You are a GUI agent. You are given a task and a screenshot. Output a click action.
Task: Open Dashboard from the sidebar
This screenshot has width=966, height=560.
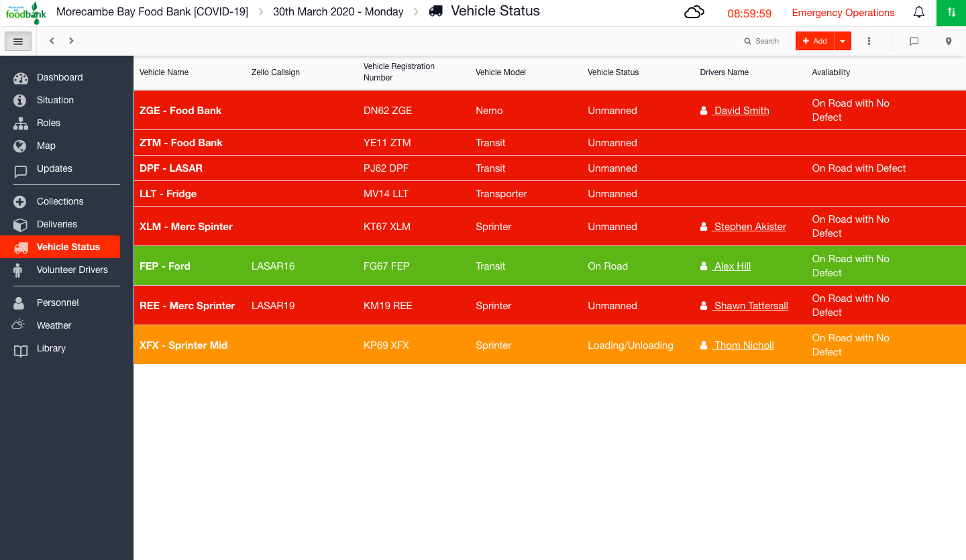pyautogui.click(x=60, y=77)
